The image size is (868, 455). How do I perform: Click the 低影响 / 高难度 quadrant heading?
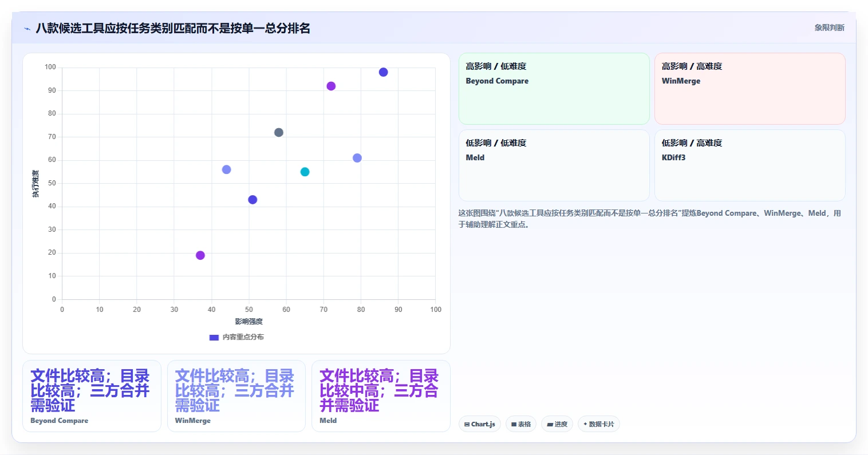tap(692, 143)
